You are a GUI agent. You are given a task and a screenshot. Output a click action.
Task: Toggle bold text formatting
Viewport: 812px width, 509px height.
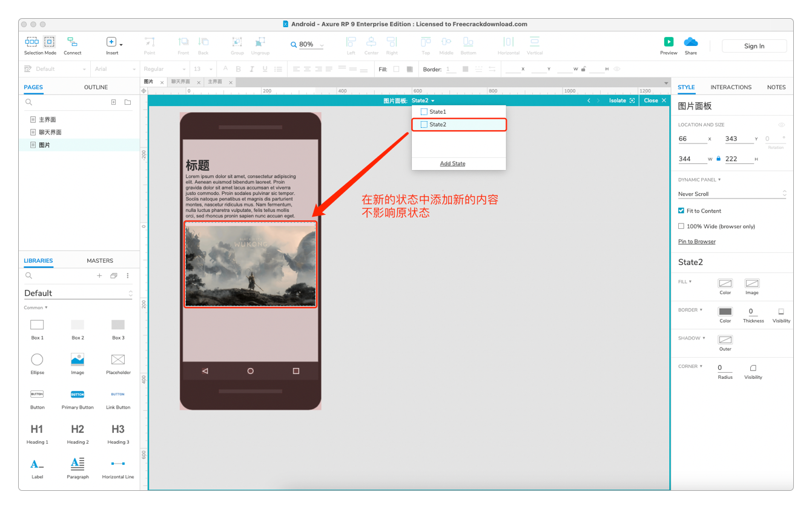pos(238,69)
